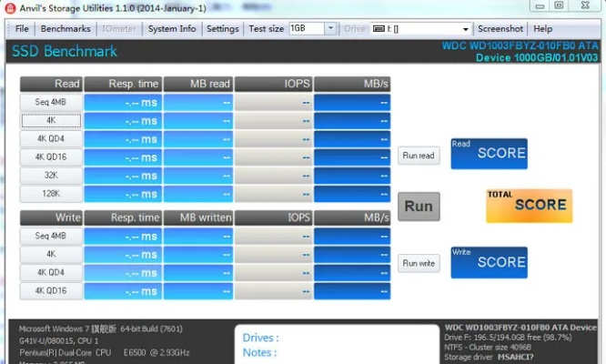Open the Settings menu

[223, 29]
